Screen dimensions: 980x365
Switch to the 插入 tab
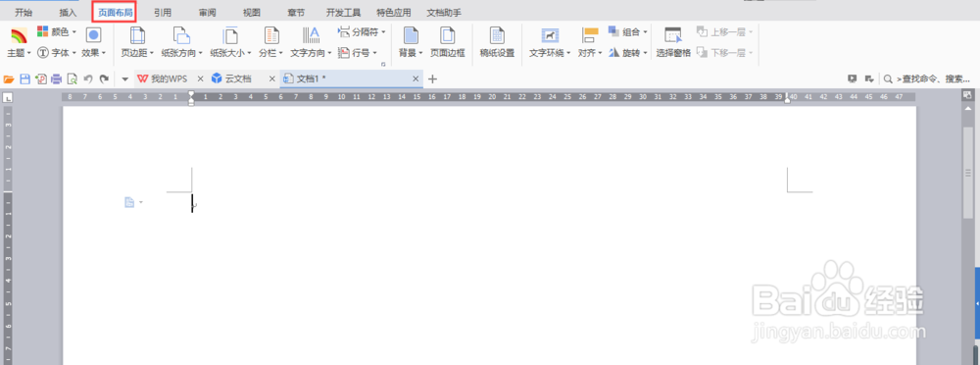click(68, 12)
